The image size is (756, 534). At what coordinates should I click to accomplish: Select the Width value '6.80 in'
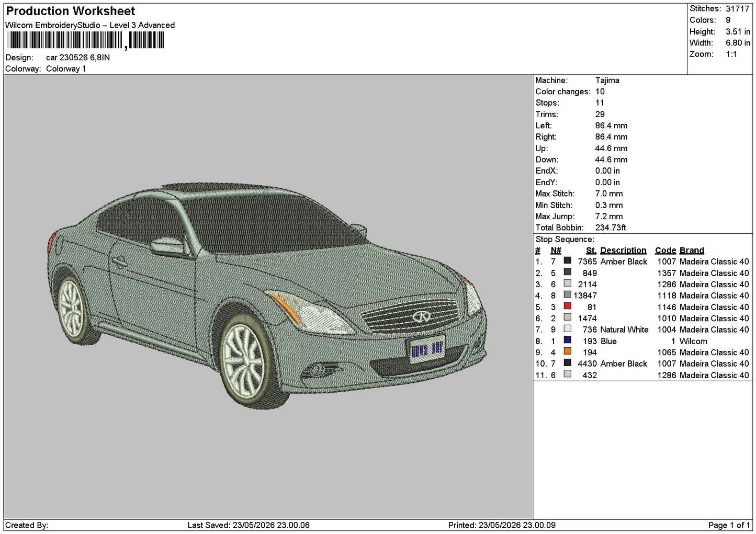pos(738,43)
